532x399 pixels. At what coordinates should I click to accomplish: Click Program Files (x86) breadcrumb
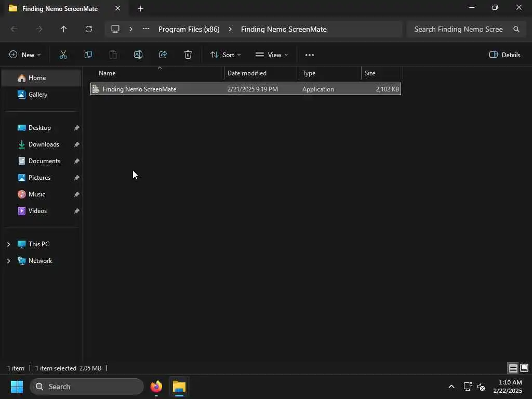[189, 29]
